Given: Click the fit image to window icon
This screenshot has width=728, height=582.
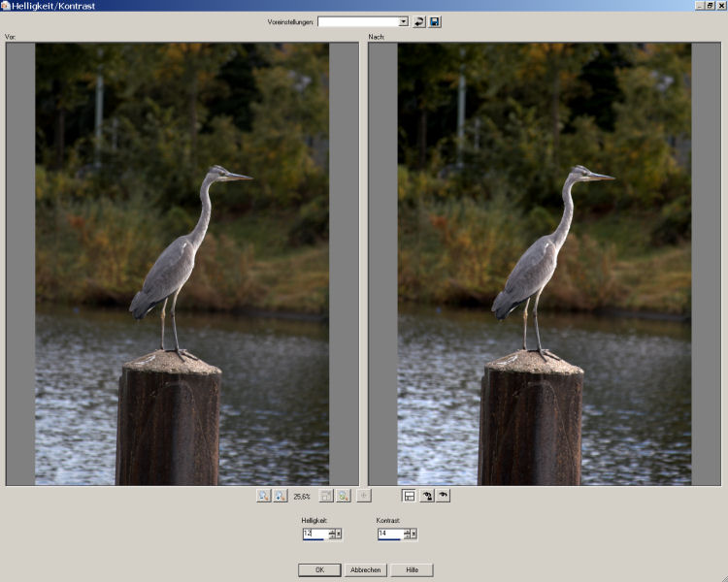Looking at the screenshot, I should coord(327,496).
